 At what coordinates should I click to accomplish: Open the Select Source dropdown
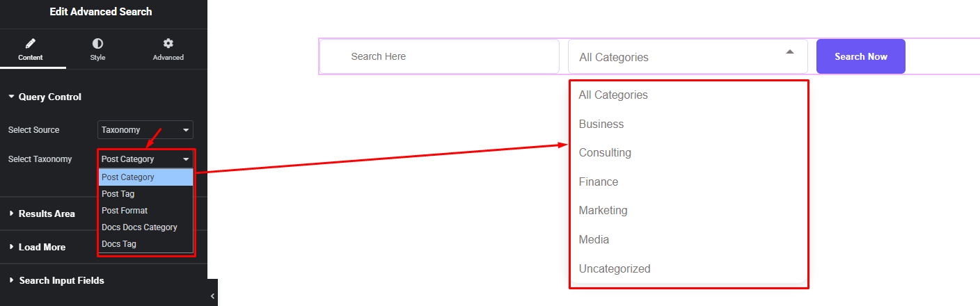tap(145, 130)
